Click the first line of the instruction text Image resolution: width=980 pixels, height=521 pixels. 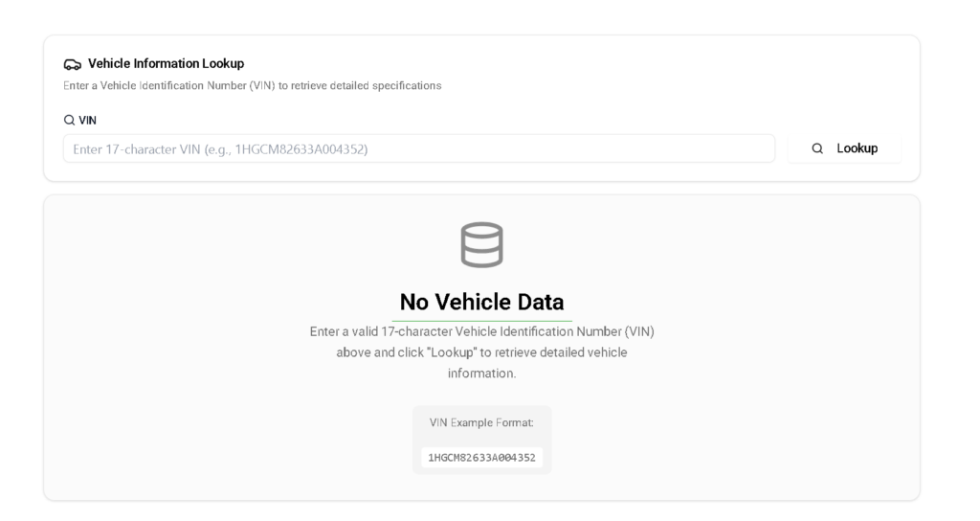click(x=481, y=331)
